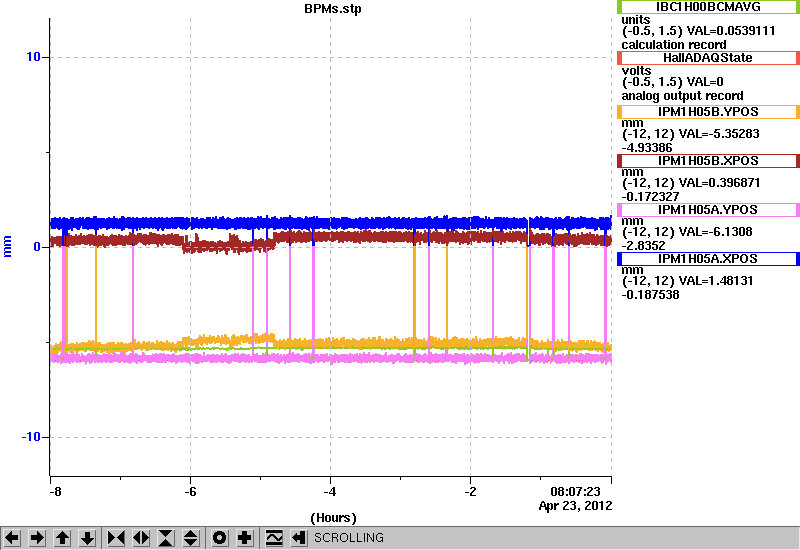
Task: Click the -8 hours x-axis tick label
Action: tap(55, 492)
